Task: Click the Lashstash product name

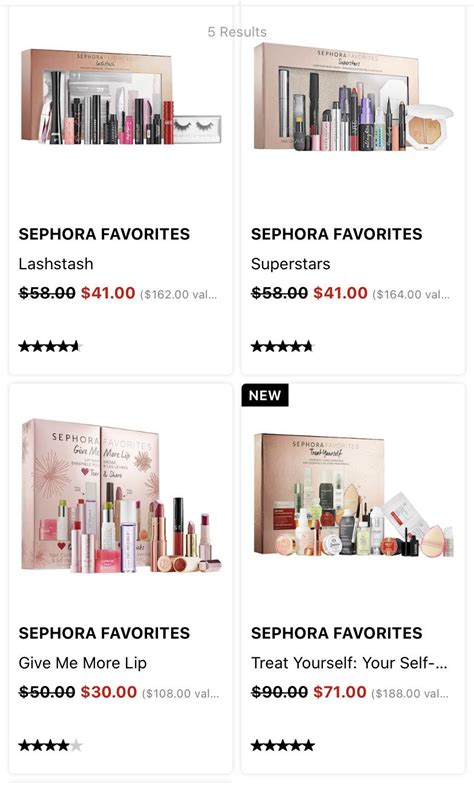Action: coord(56,264)
